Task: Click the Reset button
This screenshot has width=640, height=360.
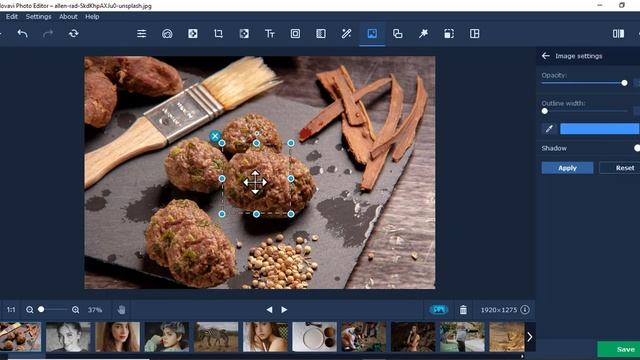Action: [x=620, y=168]
